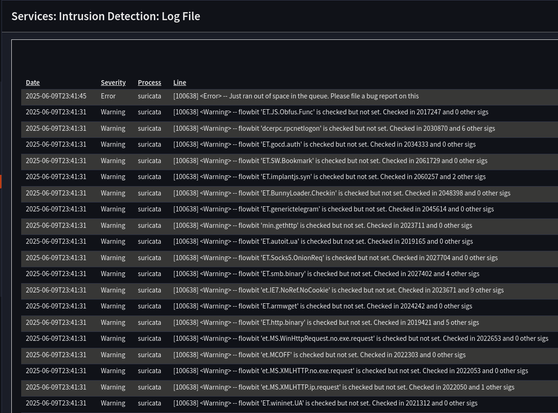Viewport: 558px width, 413px height.
Task: Select the Error row about queue space
Action: [x=289, y=96]
